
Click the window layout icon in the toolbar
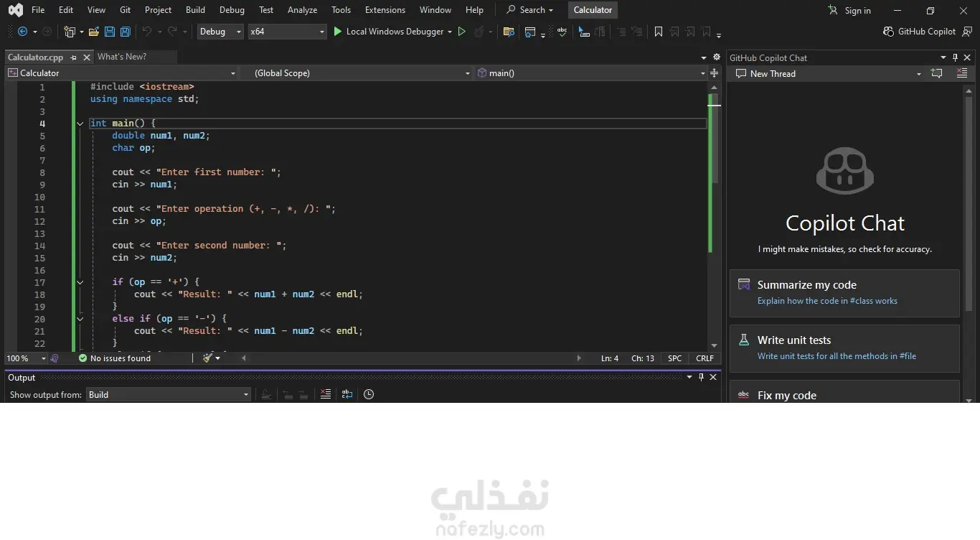pyautogui.click(x=530, y=32)
